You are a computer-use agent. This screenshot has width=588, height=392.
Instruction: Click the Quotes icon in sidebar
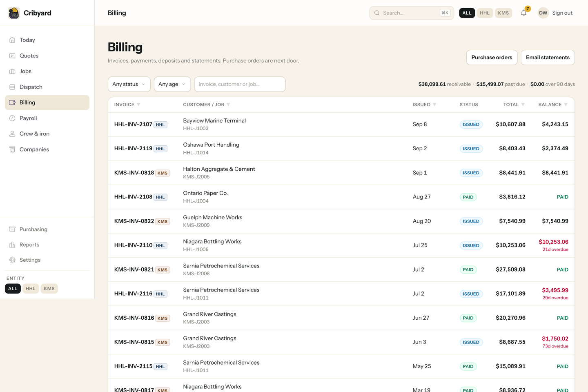click(12, 56)
